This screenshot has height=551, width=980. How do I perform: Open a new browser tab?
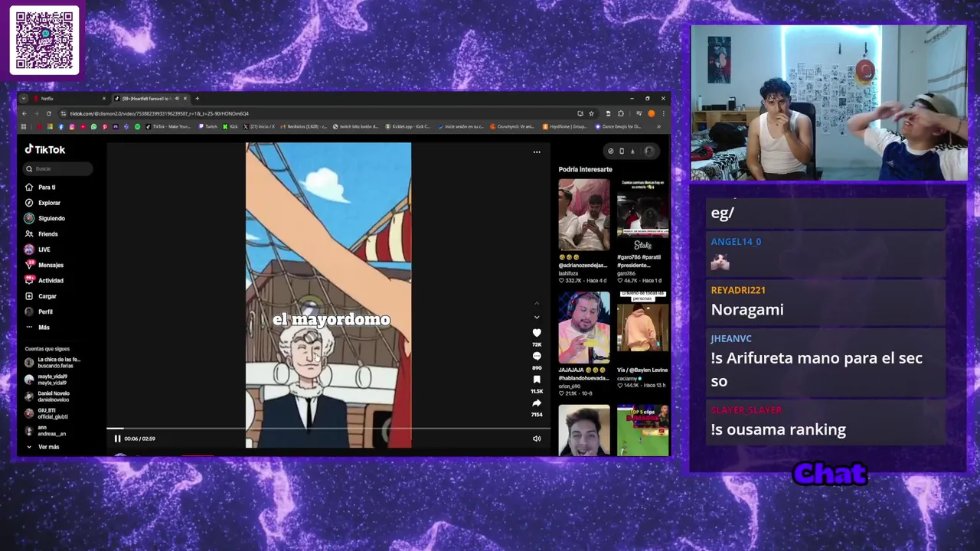point(198,98)
